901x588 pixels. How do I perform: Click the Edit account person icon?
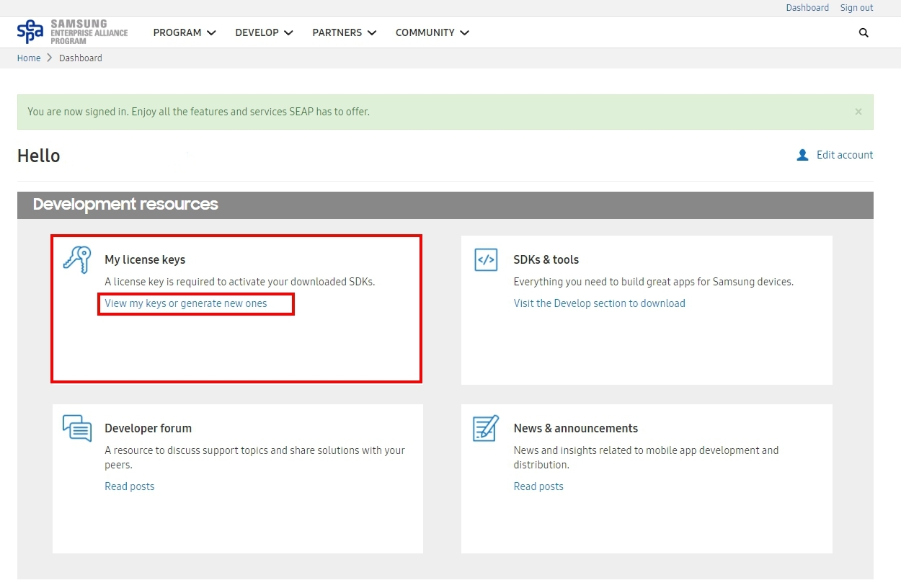pos(802,155)
